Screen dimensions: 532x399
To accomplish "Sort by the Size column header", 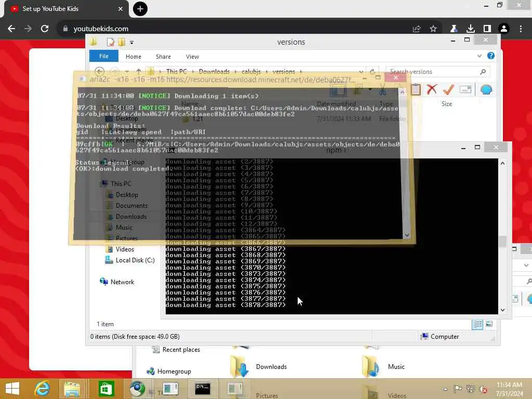I will coord(446,104).
